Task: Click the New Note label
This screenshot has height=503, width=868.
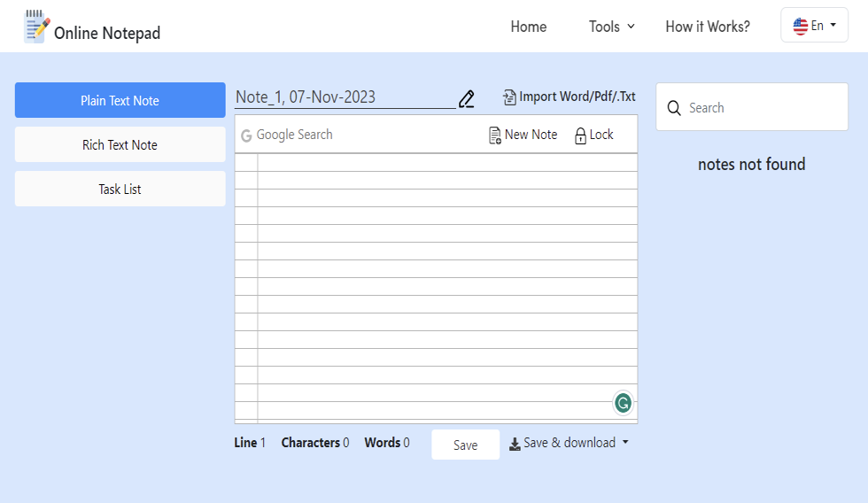Action: 531,135
